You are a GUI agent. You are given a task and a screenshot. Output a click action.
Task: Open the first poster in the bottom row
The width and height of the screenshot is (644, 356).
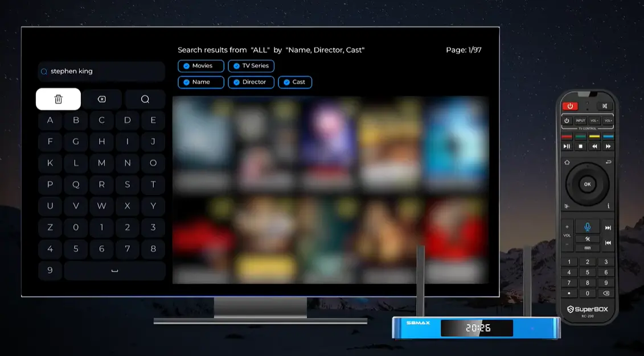pos(202,240)
